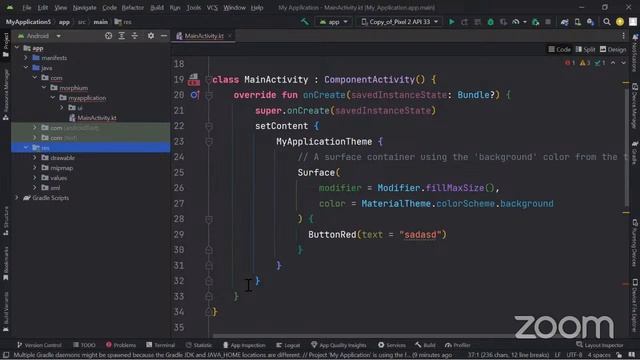
Task: Open the Terminal tool window
Action: [x=160, y=345]
